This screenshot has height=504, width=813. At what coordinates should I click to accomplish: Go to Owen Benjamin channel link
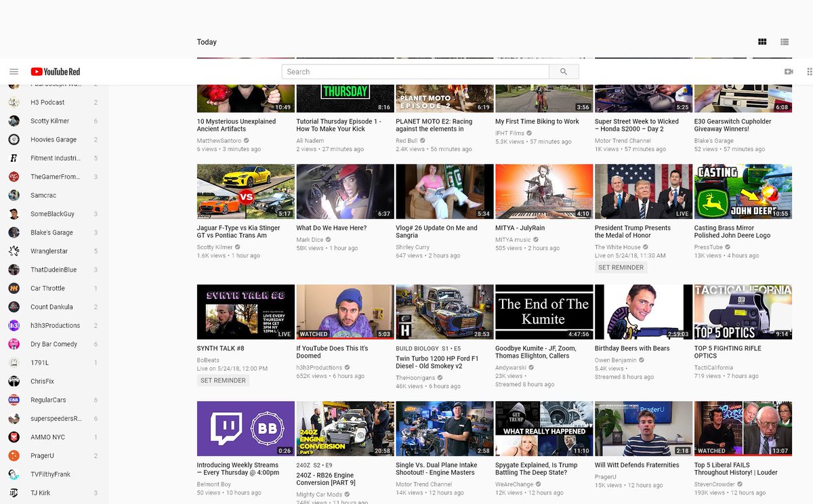(x=616, y=360)
